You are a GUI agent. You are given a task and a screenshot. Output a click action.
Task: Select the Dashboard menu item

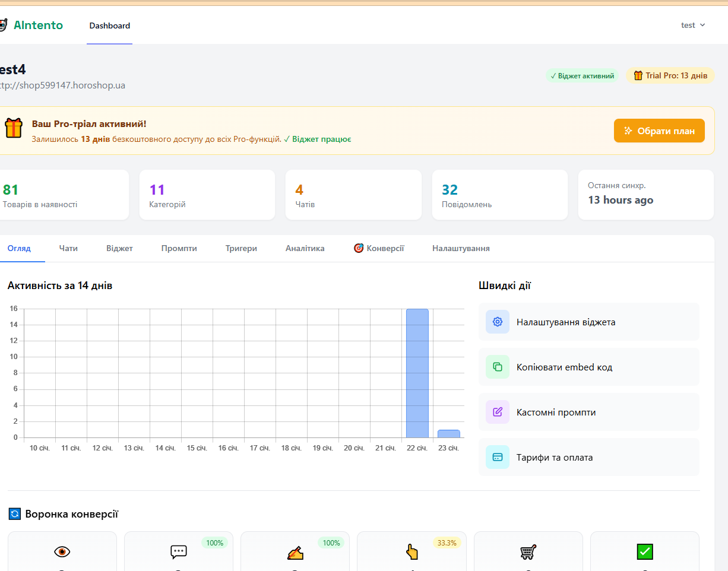pyautogui.click(x=109, y=26)
